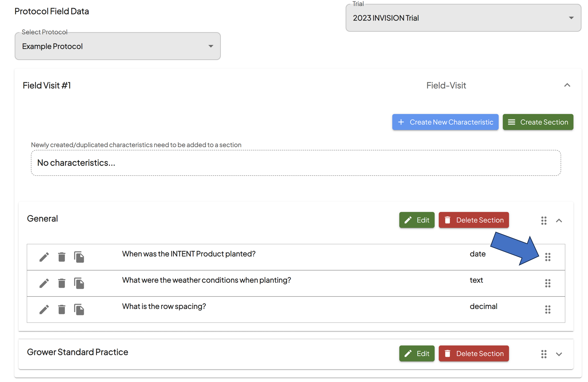This screenshot has height=382, width=588.
Task: Edit the row spacing characteristic pencil
Action: (44, 309)
